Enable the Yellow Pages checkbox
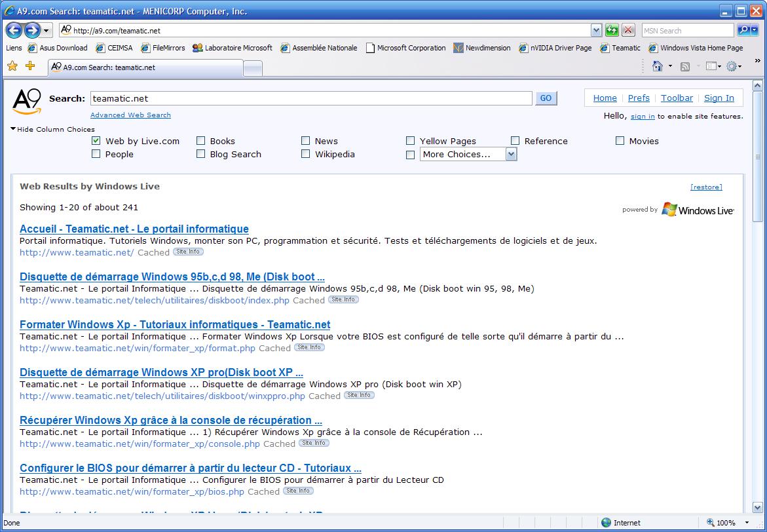767x532 pixels. click(x=411, y=141)
